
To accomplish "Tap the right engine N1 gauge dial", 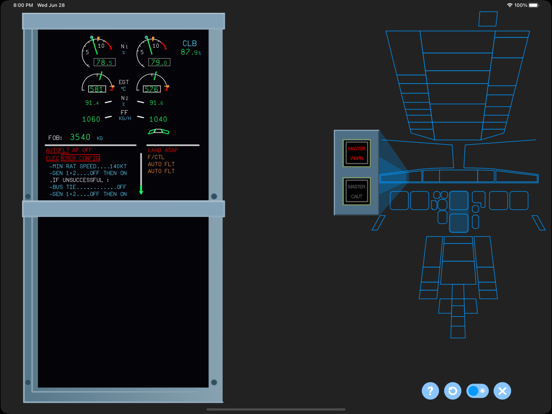I will pos(151,51).
